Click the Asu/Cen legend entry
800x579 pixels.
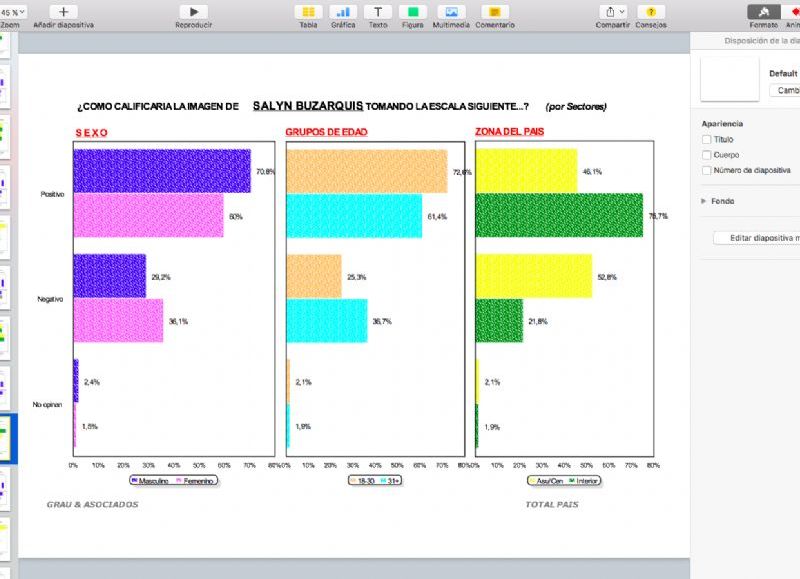tap(546, 481)
